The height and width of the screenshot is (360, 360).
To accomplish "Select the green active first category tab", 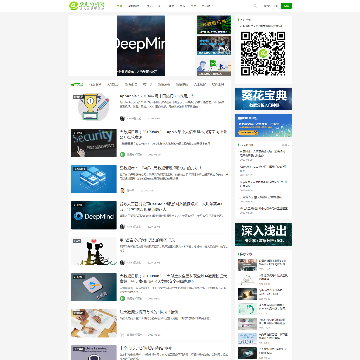I will click(77, 84).
